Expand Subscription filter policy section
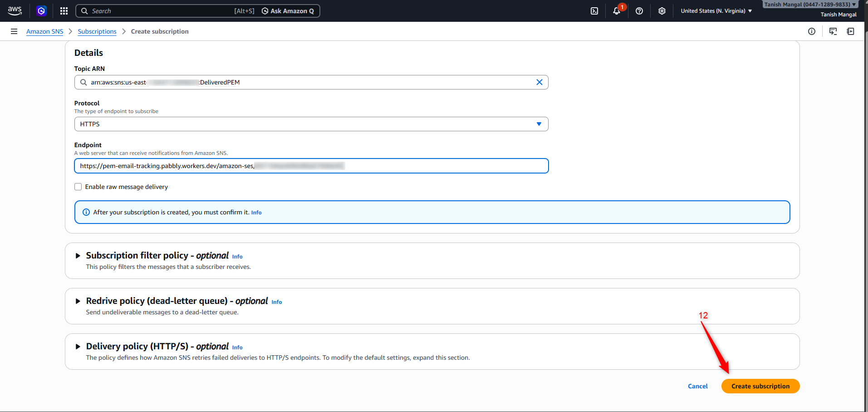The width and height of the screenshot is (868, 412). coord(78,256)
